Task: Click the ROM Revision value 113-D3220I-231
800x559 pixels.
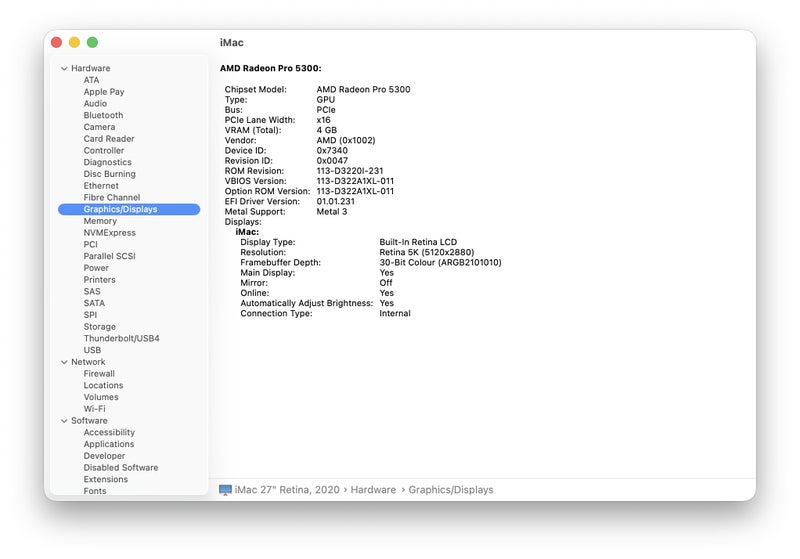Action: (349, 171)
